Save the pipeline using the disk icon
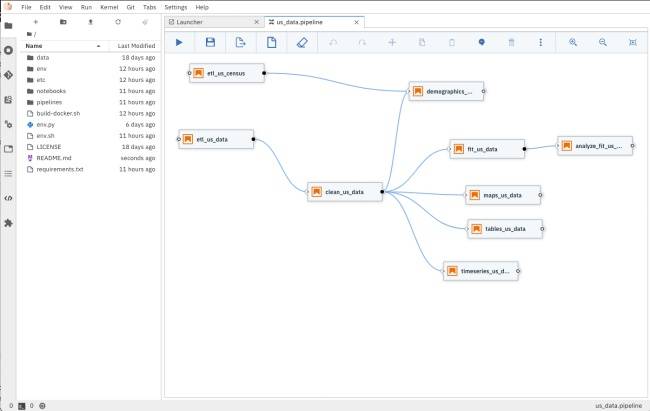The image size is (650, 411). point(210,42)
